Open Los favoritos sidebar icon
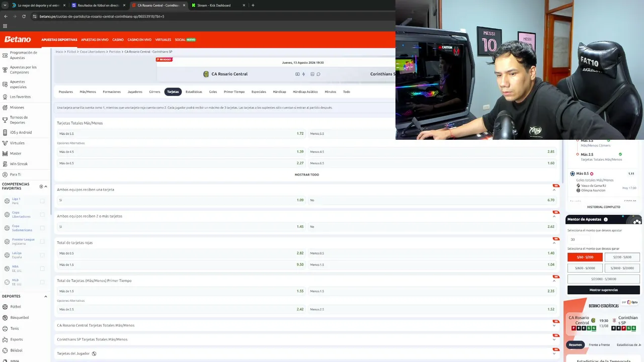Image resolution: width=644 pixels, height=362 pixels. pos(5,97)
